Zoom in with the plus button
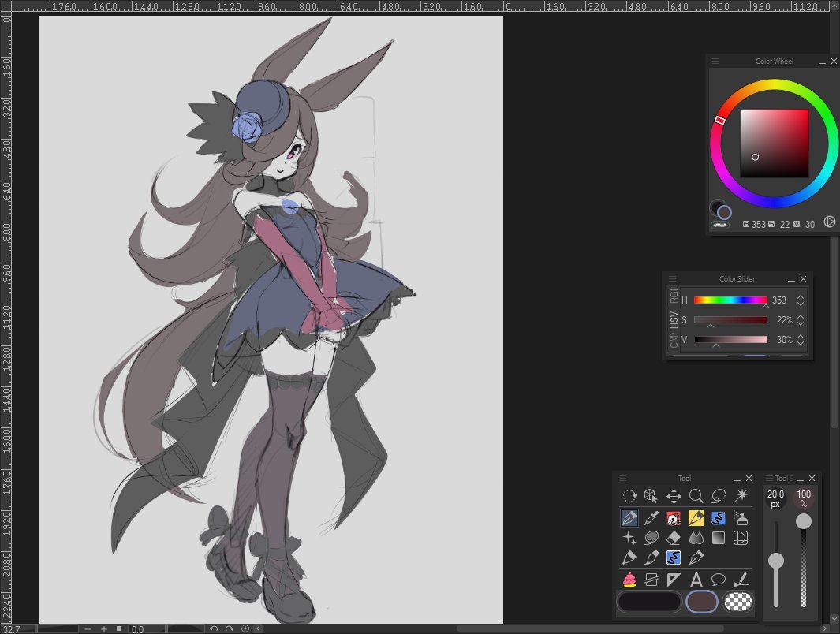 pyautogui.click(x=104, y=629)
